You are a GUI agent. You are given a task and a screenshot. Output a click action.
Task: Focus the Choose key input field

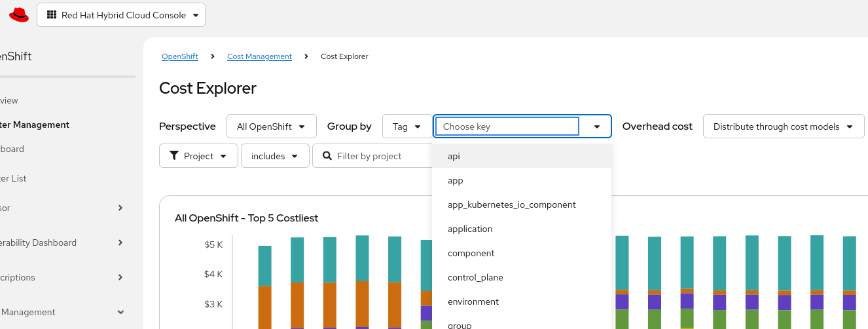click(x=507, y=126)
